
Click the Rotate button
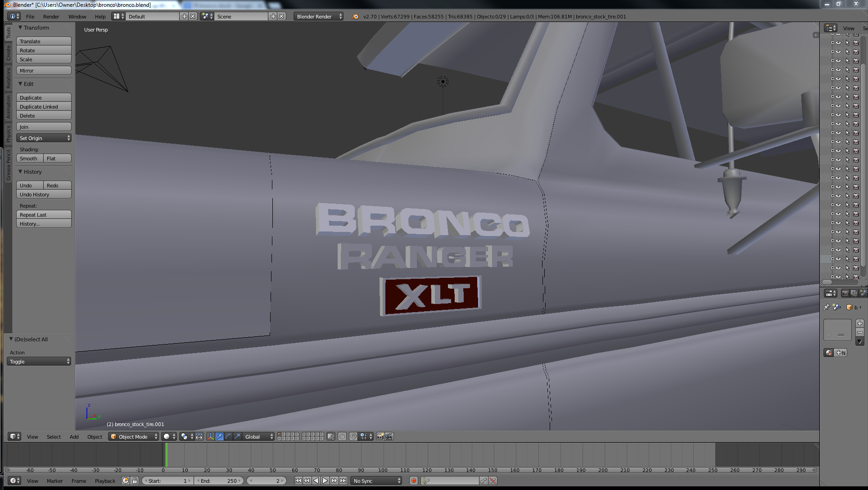click(x=44, y=50)
